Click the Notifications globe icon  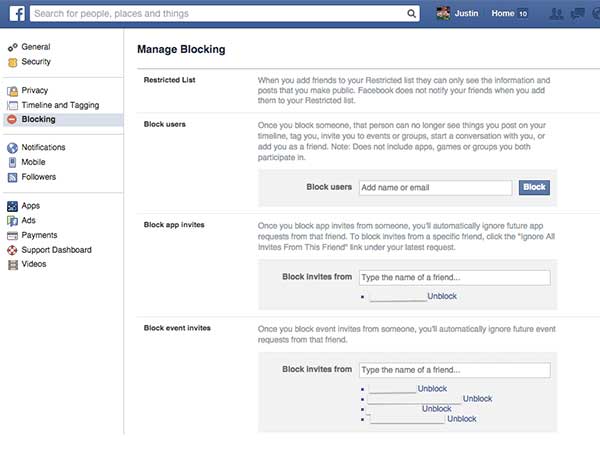12,148
